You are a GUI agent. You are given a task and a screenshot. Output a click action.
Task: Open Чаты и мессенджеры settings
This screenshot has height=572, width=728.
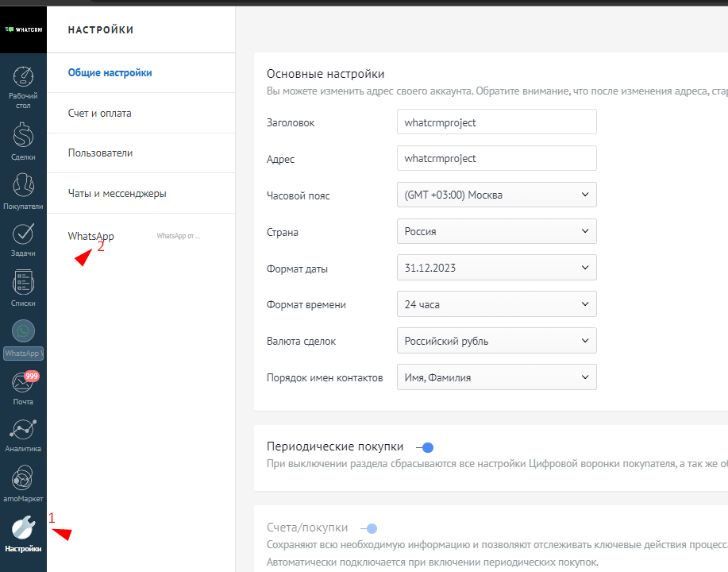(x=117, y=194)
